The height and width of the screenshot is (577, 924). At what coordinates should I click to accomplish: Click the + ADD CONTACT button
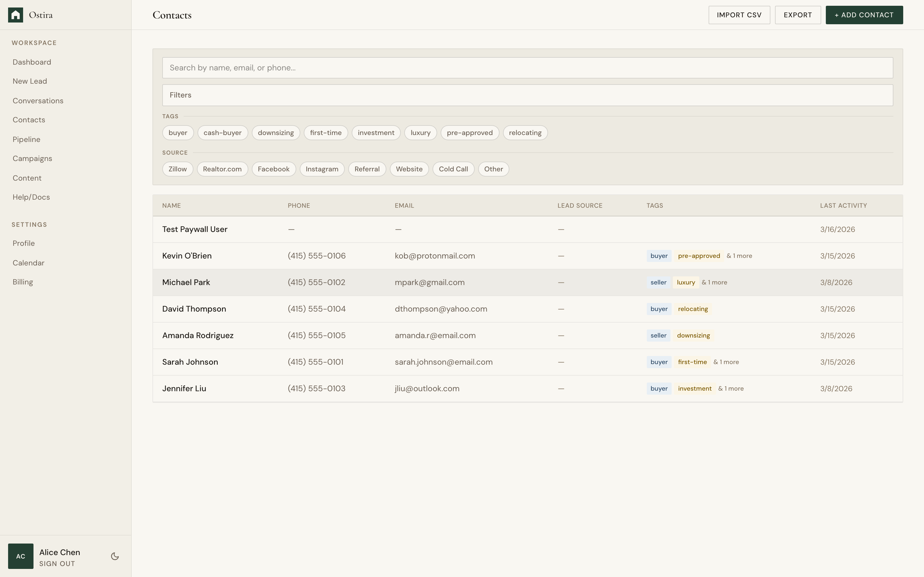click(864, 15)
